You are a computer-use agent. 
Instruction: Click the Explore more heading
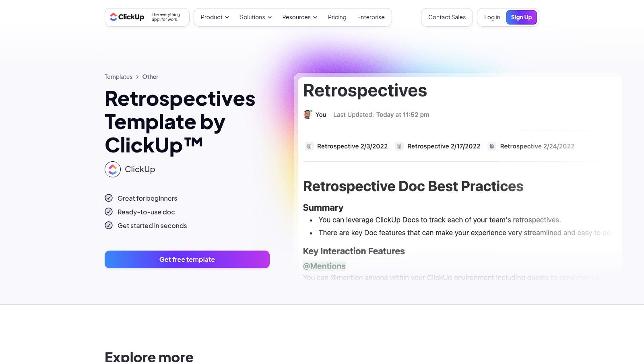click(149, 356)
